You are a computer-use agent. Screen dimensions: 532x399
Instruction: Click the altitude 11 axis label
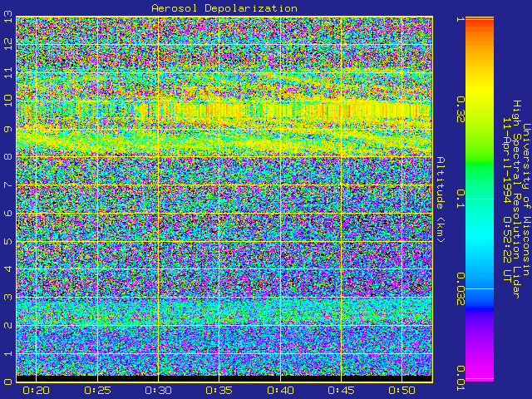point(8,73)
